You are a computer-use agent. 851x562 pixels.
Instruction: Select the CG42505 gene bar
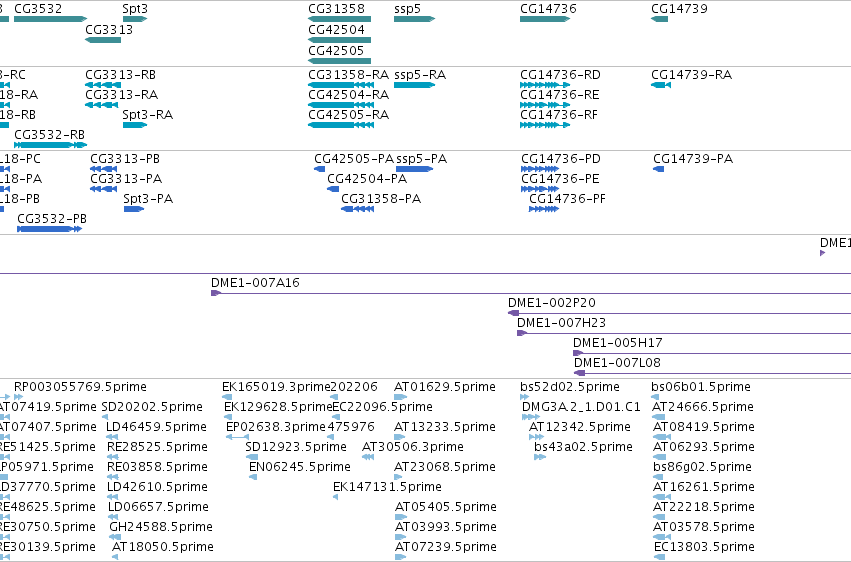tap(340, 61)
